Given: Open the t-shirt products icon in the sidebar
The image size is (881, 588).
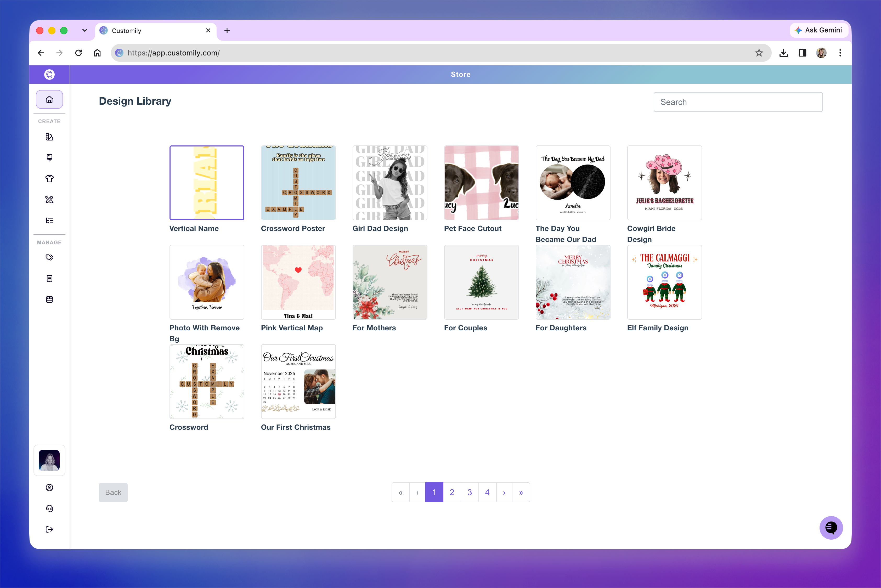Looking at the screenshot, I should point(49,178).
